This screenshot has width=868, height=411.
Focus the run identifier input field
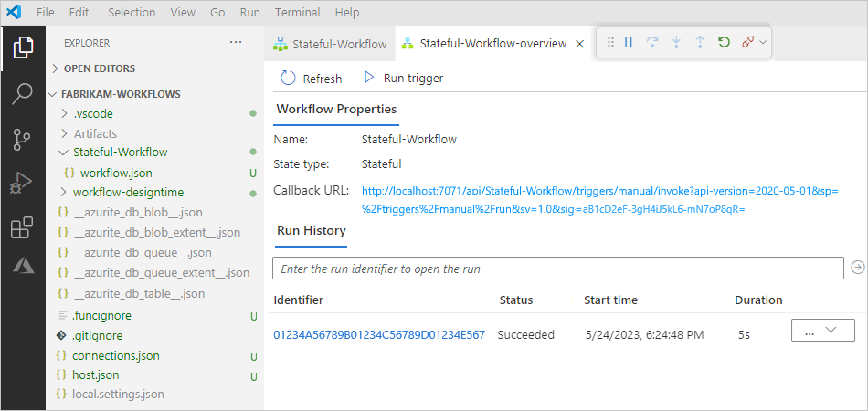[558, 269]
